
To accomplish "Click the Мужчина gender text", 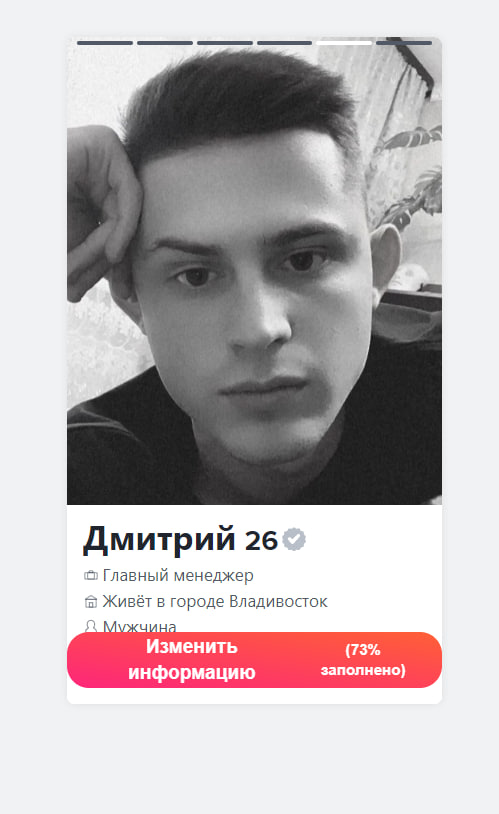I will click(140, 626).
